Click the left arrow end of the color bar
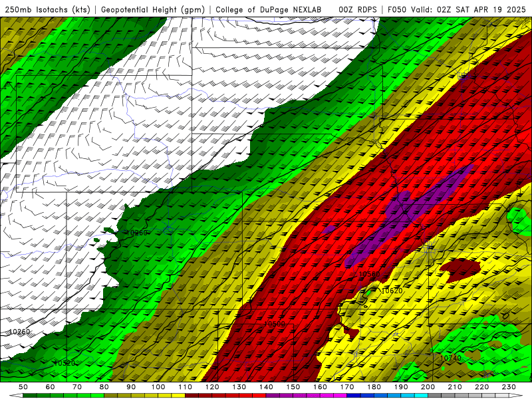 [x=16, y=396]
